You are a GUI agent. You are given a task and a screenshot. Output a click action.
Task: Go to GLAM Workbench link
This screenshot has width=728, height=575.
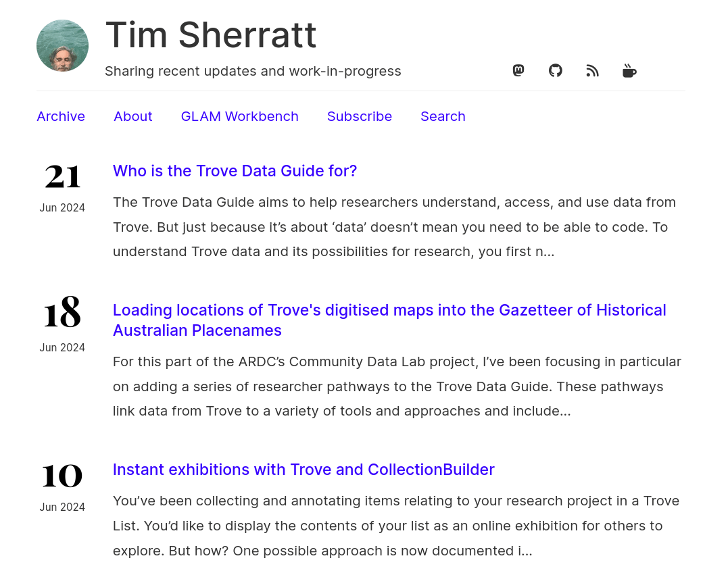239,116
